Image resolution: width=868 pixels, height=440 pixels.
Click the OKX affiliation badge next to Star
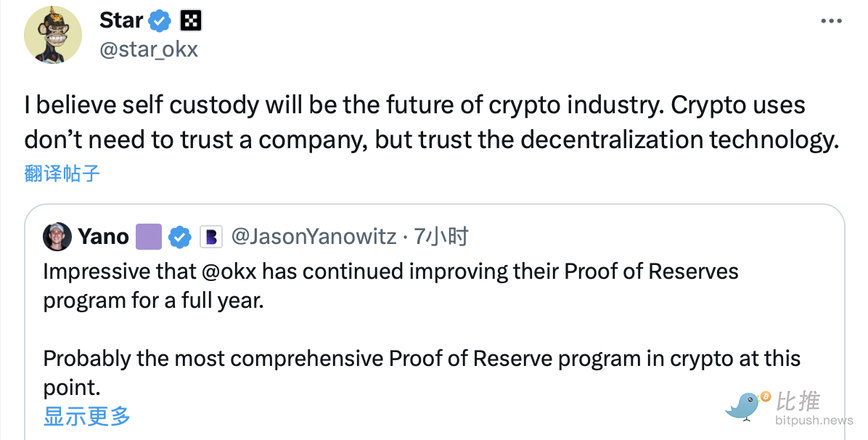point(191,21)
